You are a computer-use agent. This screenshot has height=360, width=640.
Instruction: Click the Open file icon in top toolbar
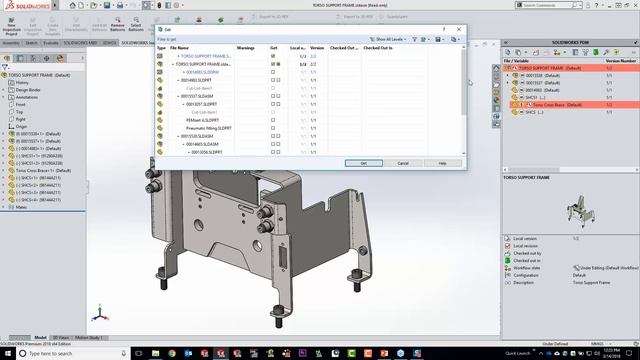[94, 5]
